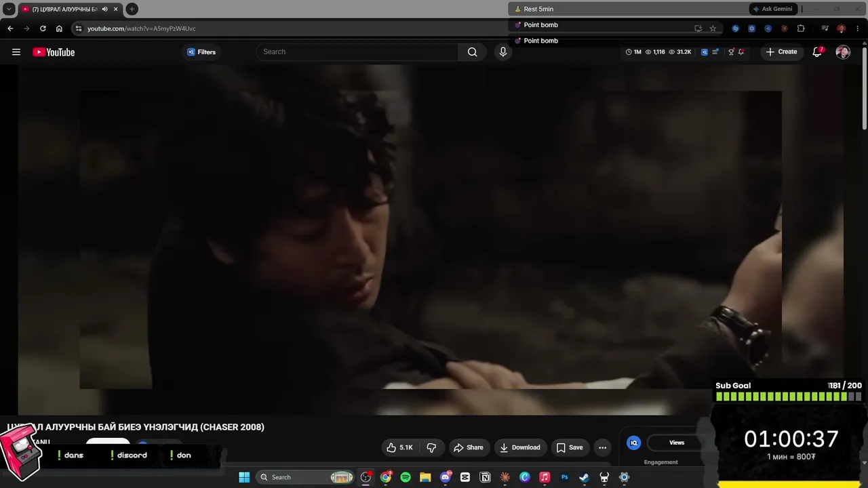Open the YouTube account avatar menu
This screenshot has width=868, height=488.
point(843,52)
